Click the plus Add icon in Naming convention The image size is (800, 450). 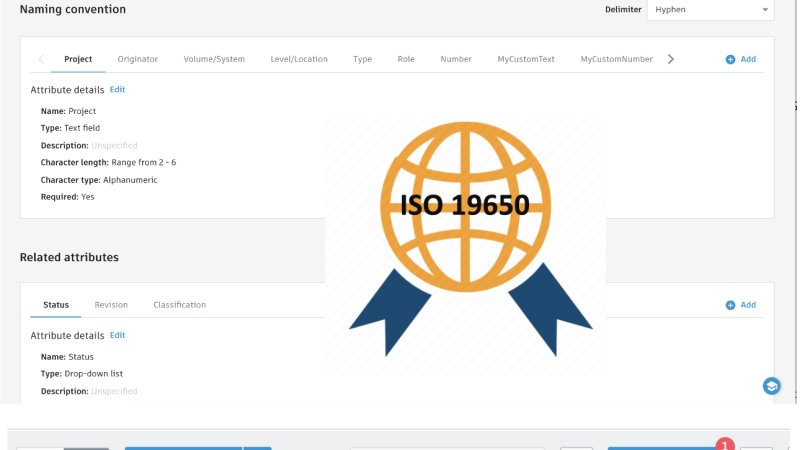pos(731,59)
